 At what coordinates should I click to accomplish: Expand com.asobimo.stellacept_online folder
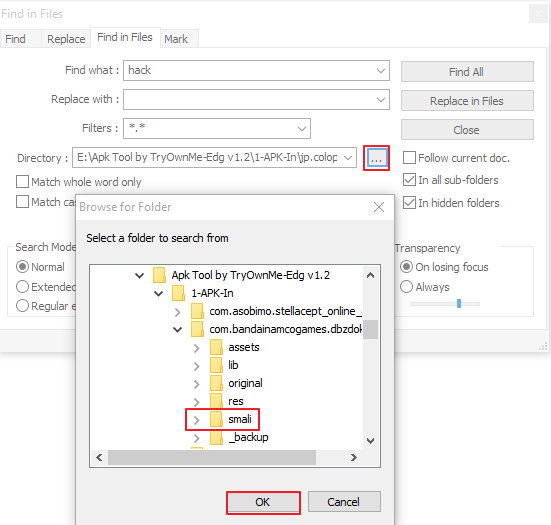point(178,312)
